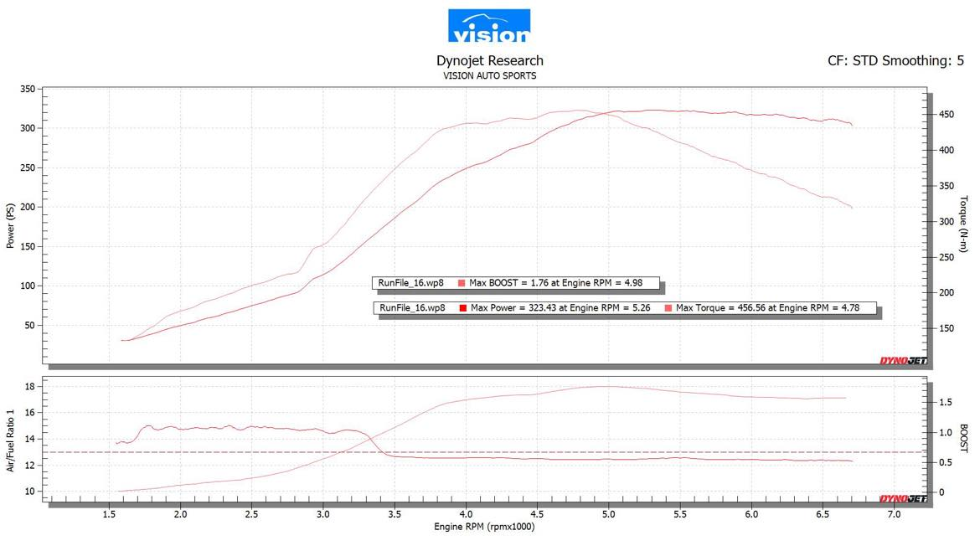Select RunFile_16.wp8 in the Max BOOST legend
Viewport: 980px width, 551px height.
(x=411, y=283)
